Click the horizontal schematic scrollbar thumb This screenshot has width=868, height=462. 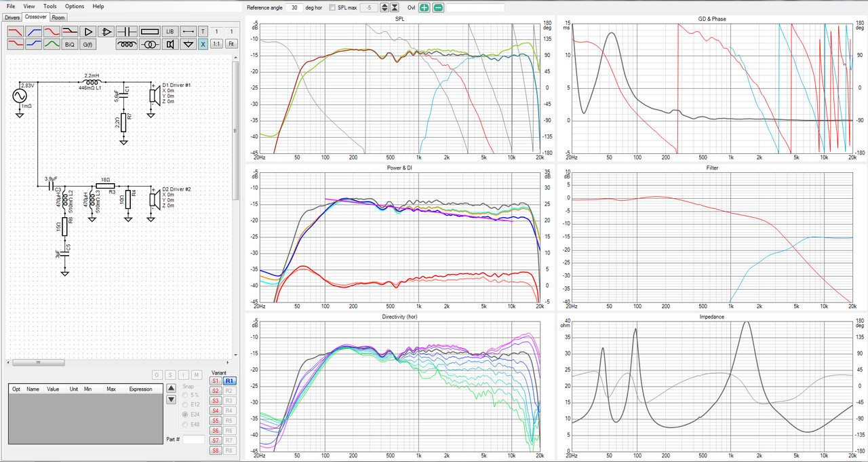click(x=38, y=362)
